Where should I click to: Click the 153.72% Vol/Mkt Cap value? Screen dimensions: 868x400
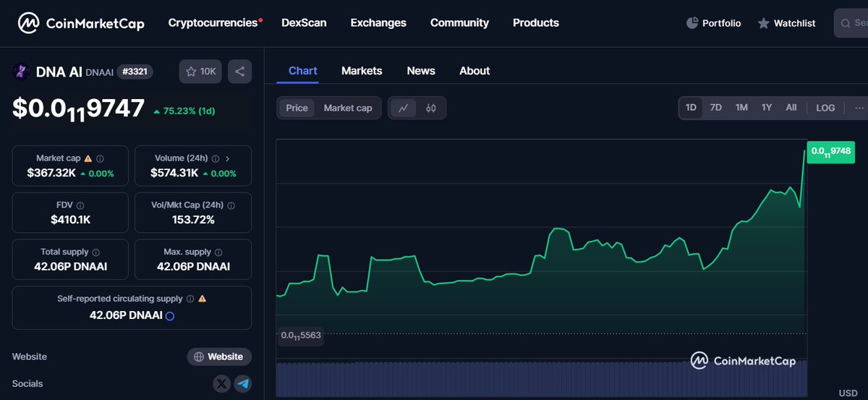193,219
